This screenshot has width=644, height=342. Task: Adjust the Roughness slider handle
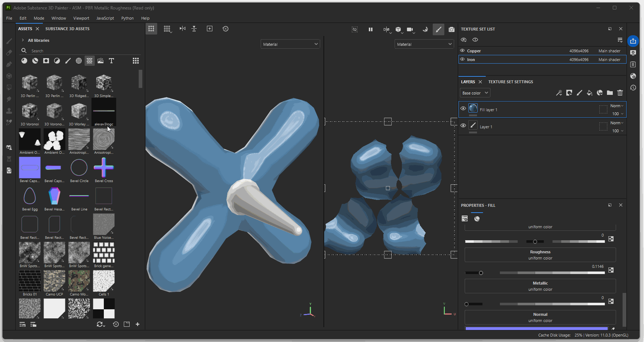click(x=481, y=273)
